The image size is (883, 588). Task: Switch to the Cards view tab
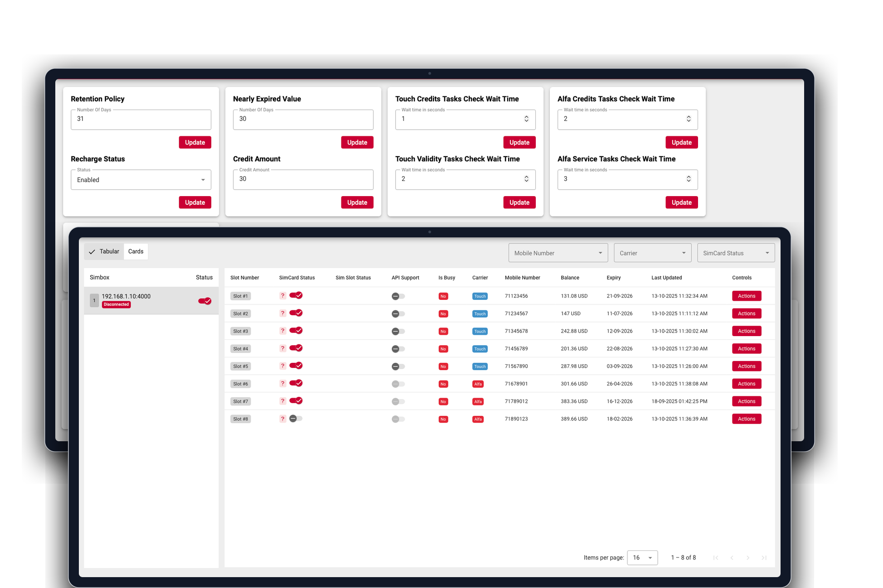tap(136, 251)
